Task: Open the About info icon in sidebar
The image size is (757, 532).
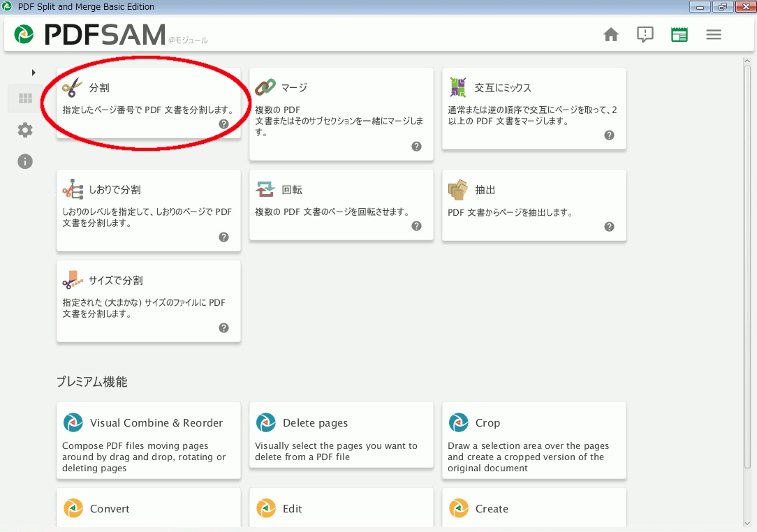Action: coord(25,161)
